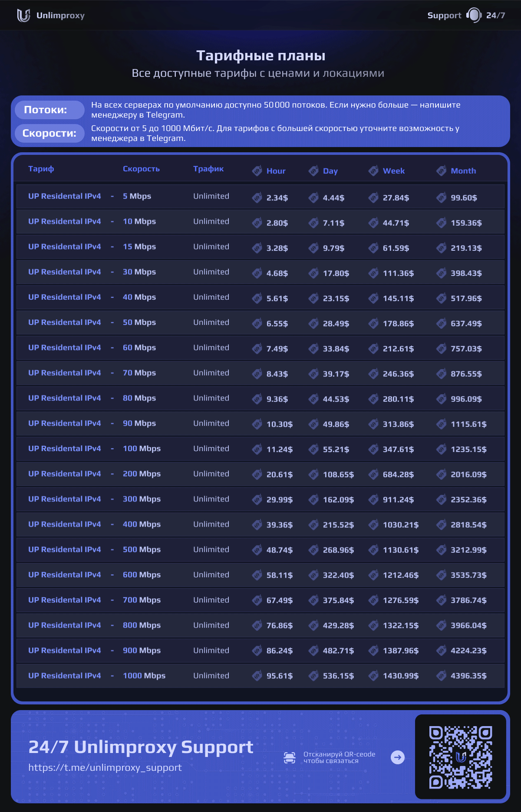
Task: Click the coin icon beside 7.11$ price
Action: [x=313, y=223]
